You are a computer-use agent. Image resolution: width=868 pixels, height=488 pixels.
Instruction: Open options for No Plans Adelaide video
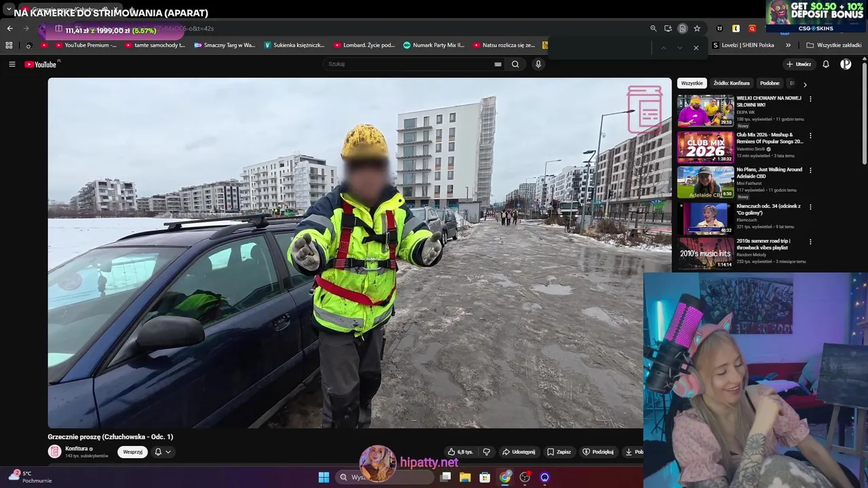[x=810, y=170]
